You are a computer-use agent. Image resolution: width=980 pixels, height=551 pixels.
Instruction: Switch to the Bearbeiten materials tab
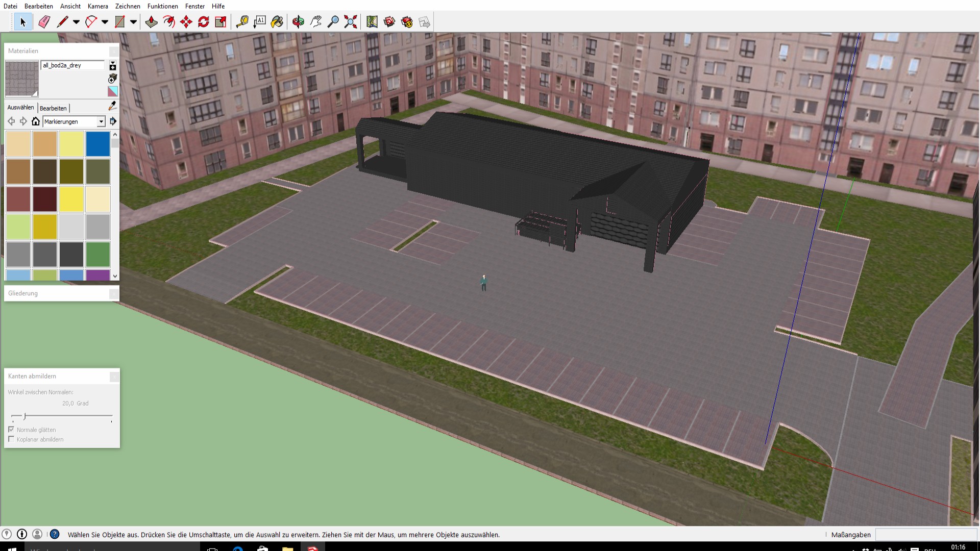[53, 108]
